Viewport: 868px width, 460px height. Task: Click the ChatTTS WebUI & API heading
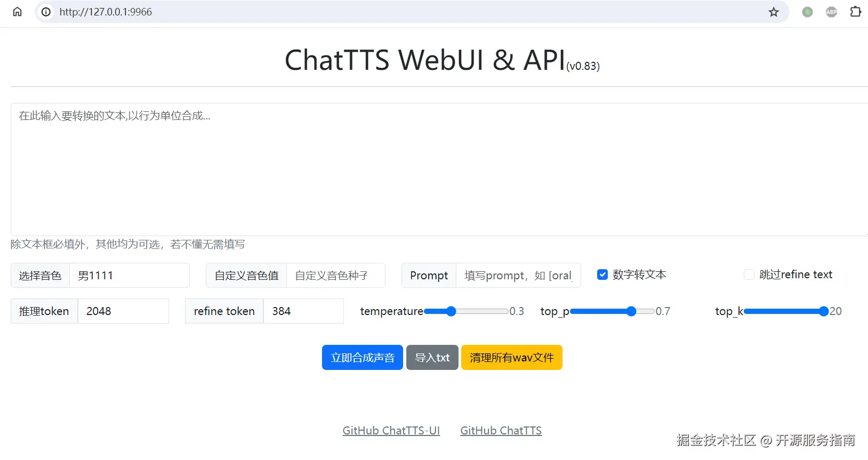tap(425, 60)
